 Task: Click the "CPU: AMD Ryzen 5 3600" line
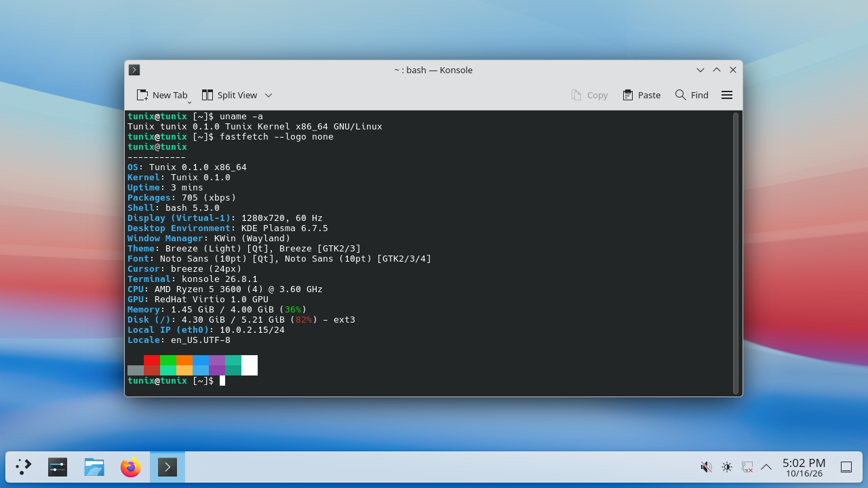pos(225,289)
